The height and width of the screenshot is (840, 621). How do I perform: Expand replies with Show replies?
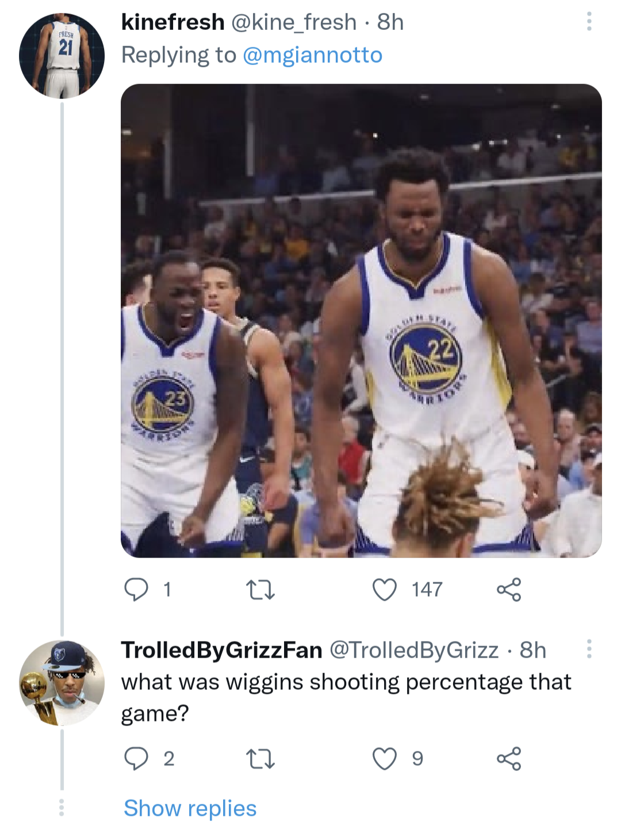[x=190, y=808]
